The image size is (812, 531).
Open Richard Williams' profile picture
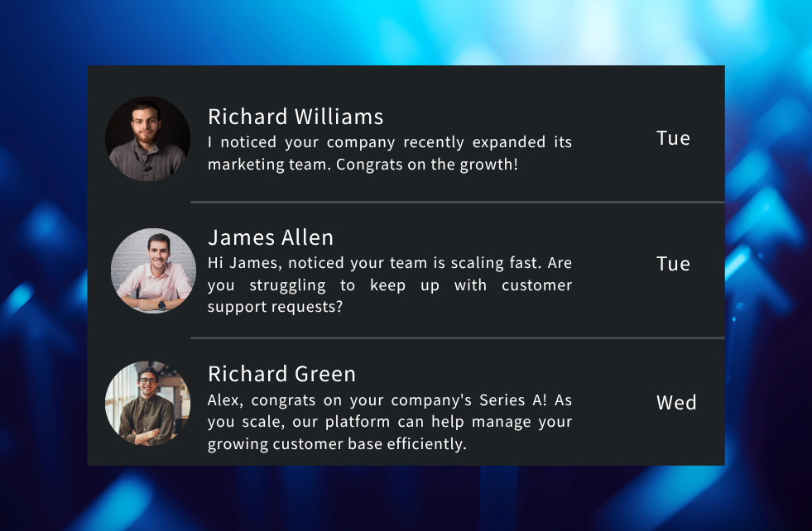tap(147, 138)
